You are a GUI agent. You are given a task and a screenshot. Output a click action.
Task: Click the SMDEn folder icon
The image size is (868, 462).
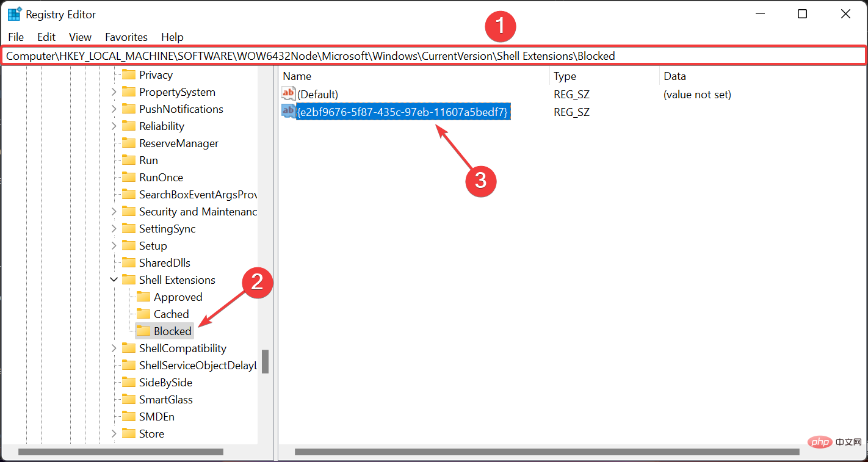pyautogui.click(x=128, y=417)
